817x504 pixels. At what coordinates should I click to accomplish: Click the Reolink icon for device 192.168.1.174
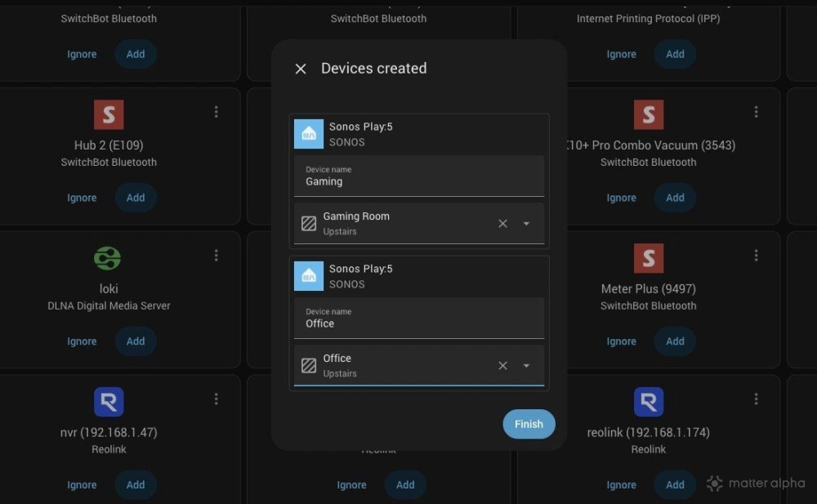pyautogui.click(x=648, y=401)
